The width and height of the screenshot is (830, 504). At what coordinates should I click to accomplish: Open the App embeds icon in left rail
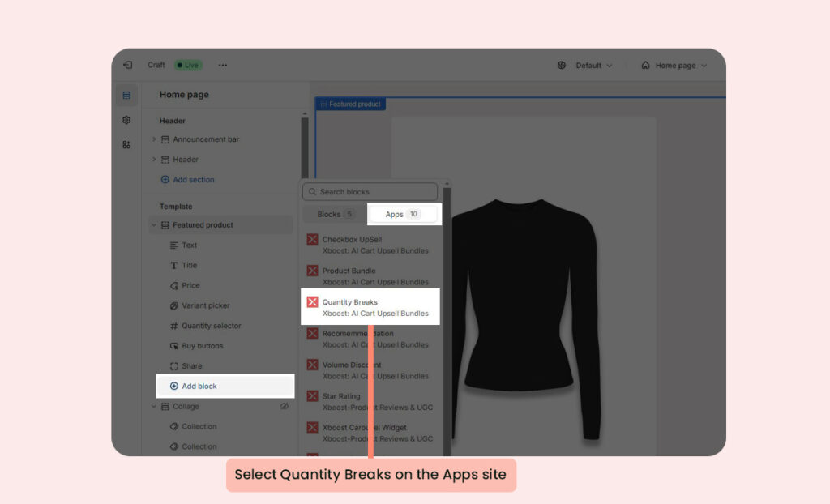[x=126, y=145]
